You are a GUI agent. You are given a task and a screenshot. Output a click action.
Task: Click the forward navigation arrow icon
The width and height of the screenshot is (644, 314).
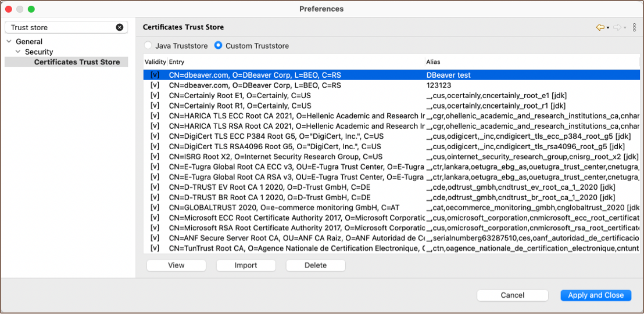(x=617, y=27)
